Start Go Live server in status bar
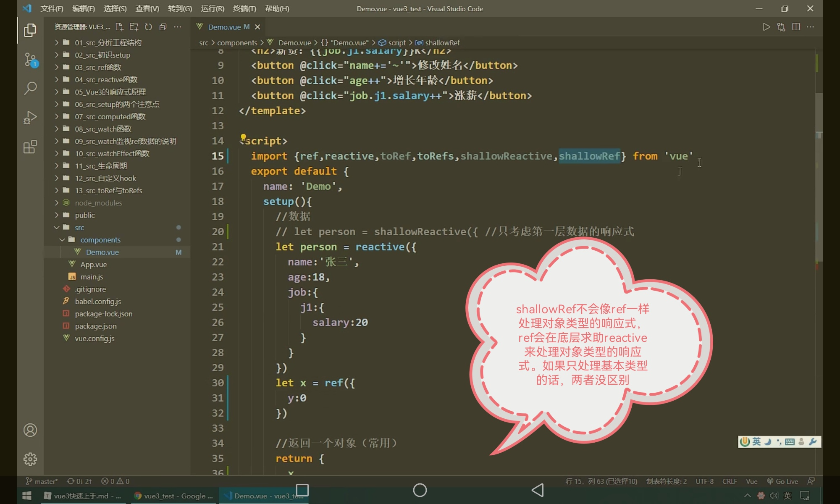Viewport: 840px width, 504px height. 782,481
